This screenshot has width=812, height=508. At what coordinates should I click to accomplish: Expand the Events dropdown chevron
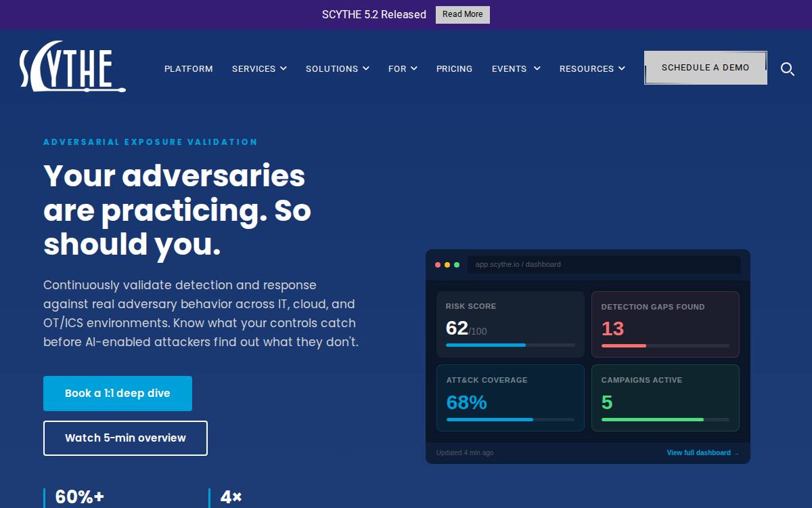click(537, 68)
